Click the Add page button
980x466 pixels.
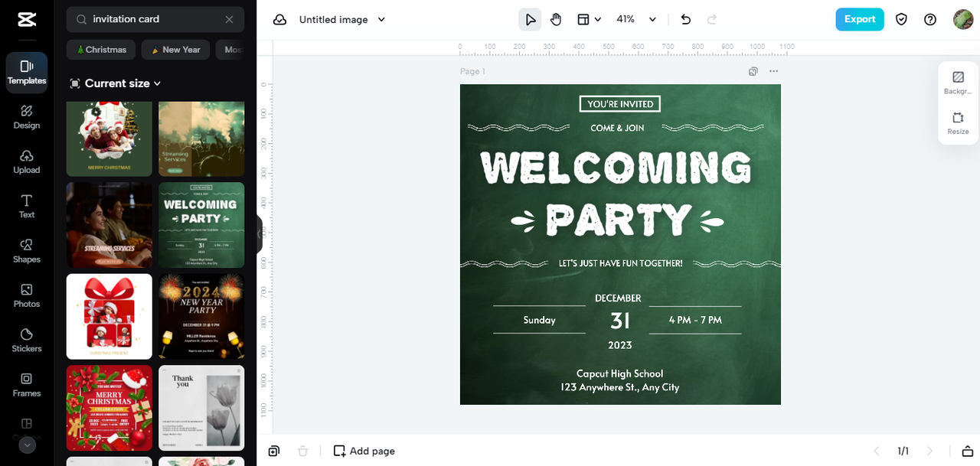coord(364,451)
